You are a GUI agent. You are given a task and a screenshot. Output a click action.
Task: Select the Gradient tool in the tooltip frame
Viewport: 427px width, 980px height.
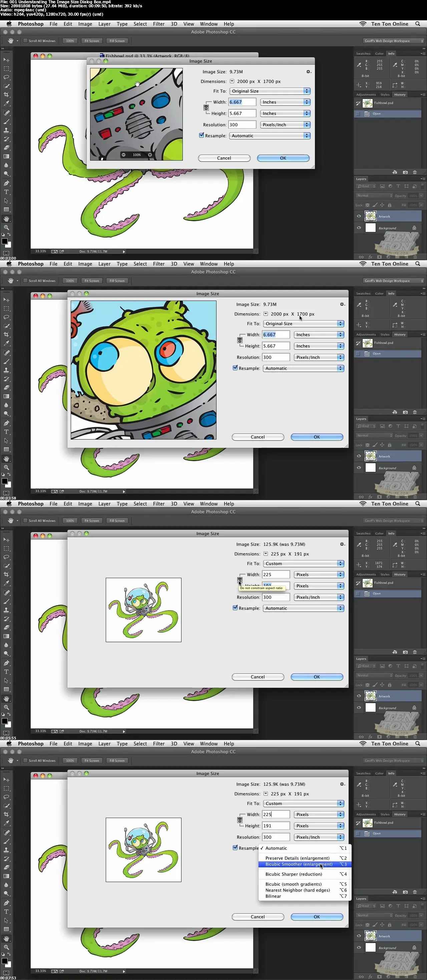(x=6, y=636)
